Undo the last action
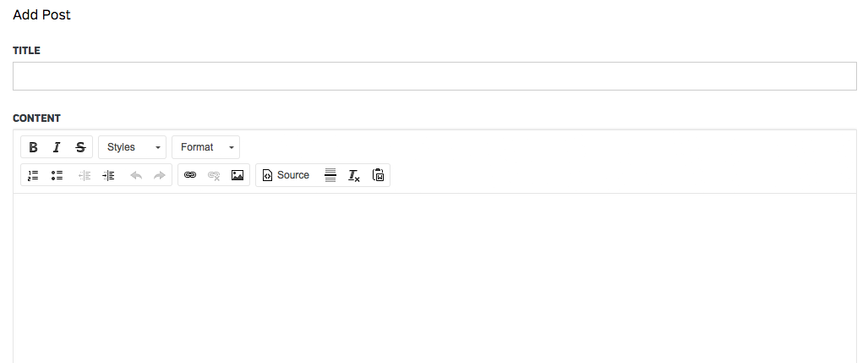Image resolution: width=868 pixels, height=363 pixels. 136,175
